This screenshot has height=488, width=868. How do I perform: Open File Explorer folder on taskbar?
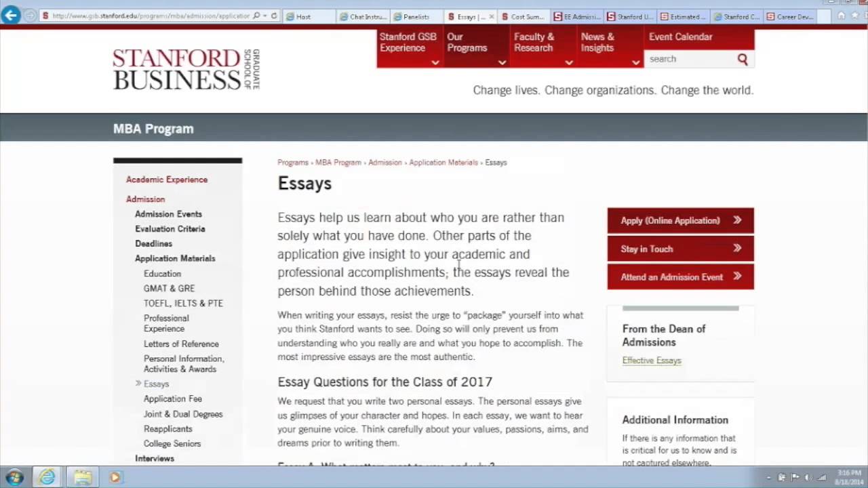click(x=83, y=477)
